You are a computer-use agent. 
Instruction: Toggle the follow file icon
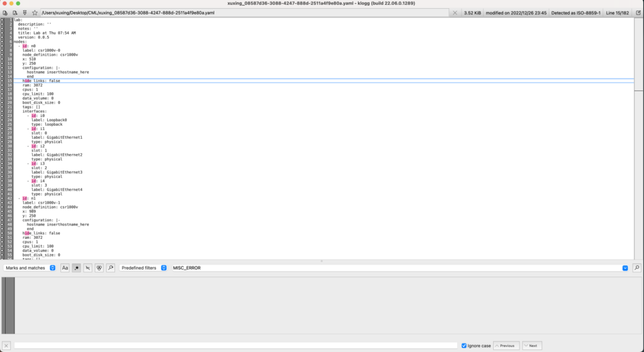[25, 13]
